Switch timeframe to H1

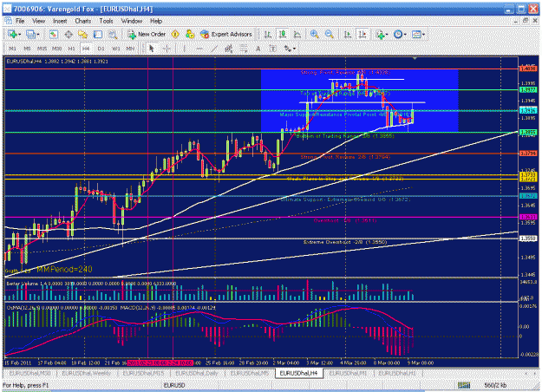coord(71,49)
